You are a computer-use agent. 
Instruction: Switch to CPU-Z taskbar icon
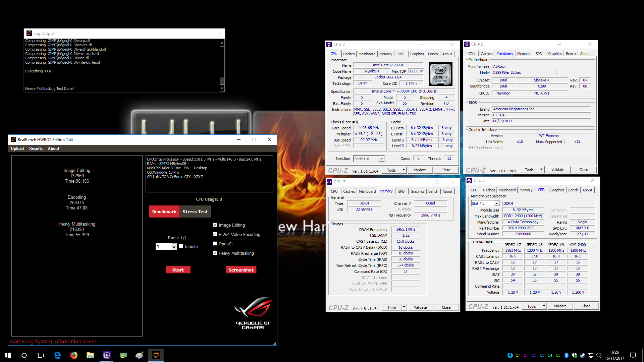tap(107, 355)
